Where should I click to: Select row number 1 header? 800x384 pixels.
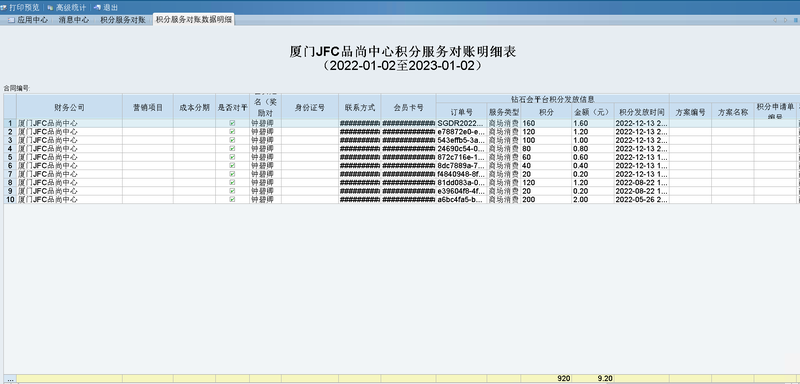point(10,123)
